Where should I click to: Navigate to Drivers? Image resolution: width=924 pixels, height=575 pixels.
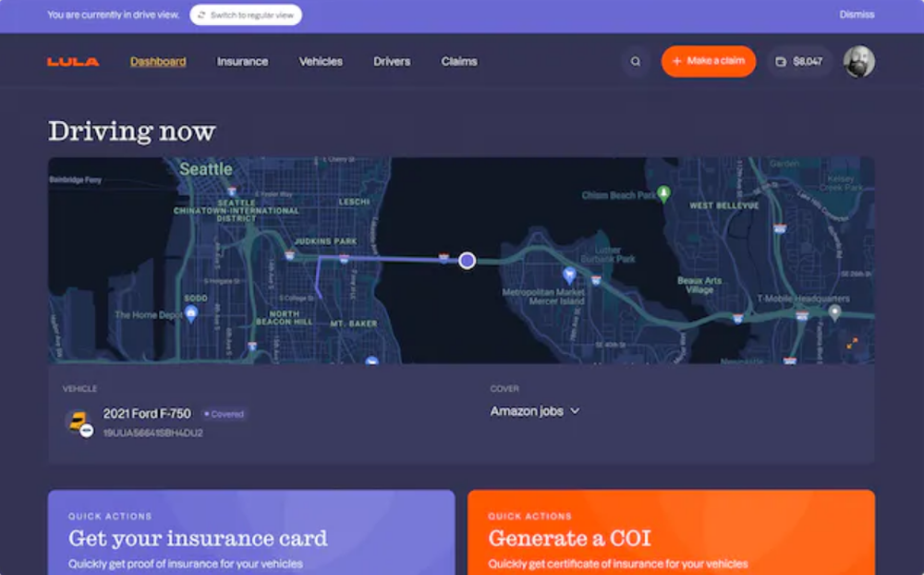[392, 61]
